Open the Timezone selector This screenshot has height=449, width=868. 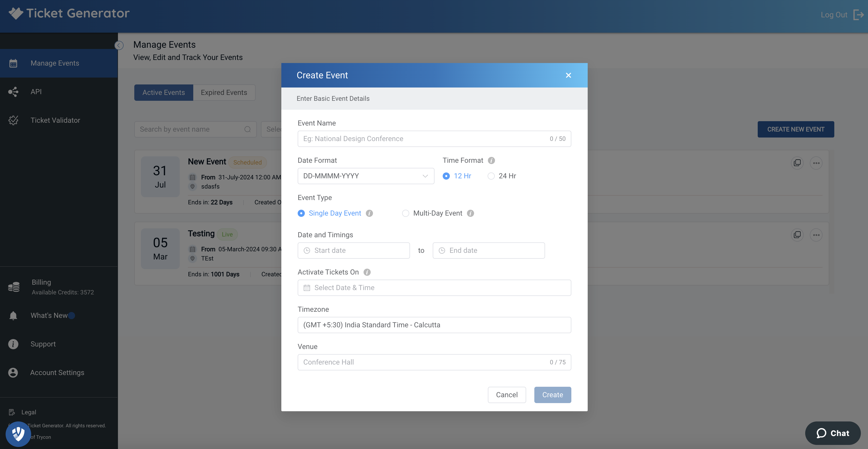click(434, 325)
